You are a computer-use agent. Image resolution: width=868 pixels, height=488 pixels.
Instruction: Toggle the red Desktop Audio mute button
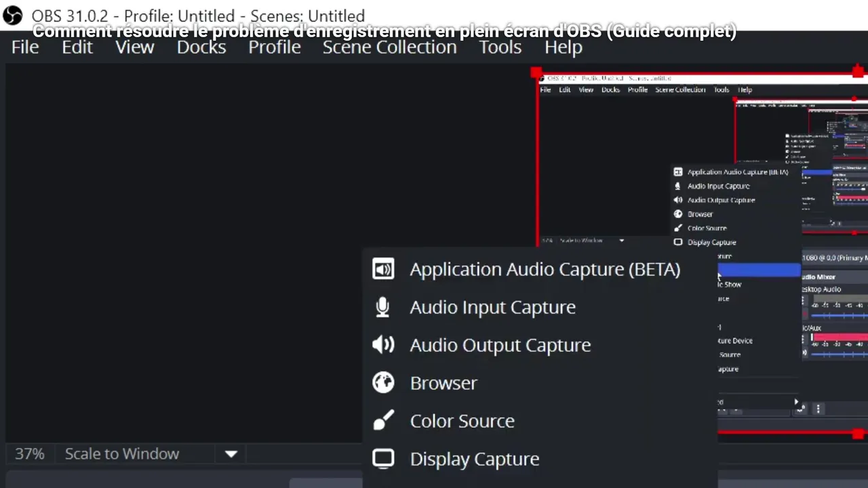(806, 314)
